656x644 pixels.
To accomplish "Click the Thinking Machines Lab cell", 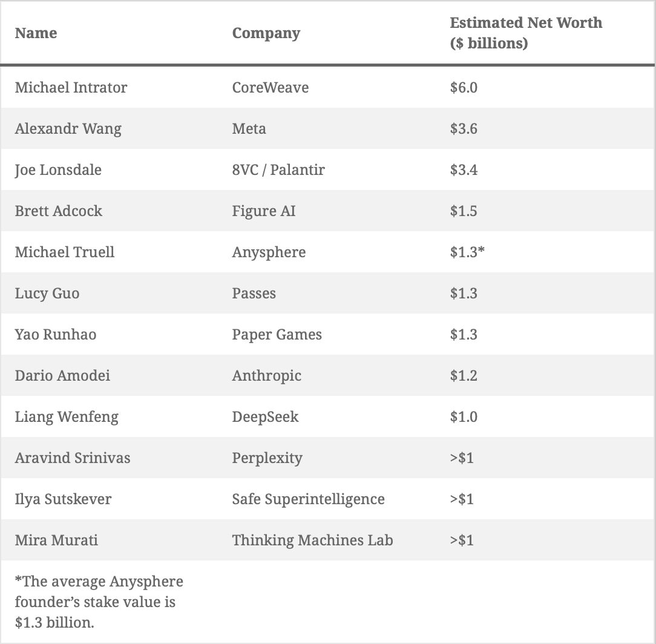I will [x=312, y=540].
